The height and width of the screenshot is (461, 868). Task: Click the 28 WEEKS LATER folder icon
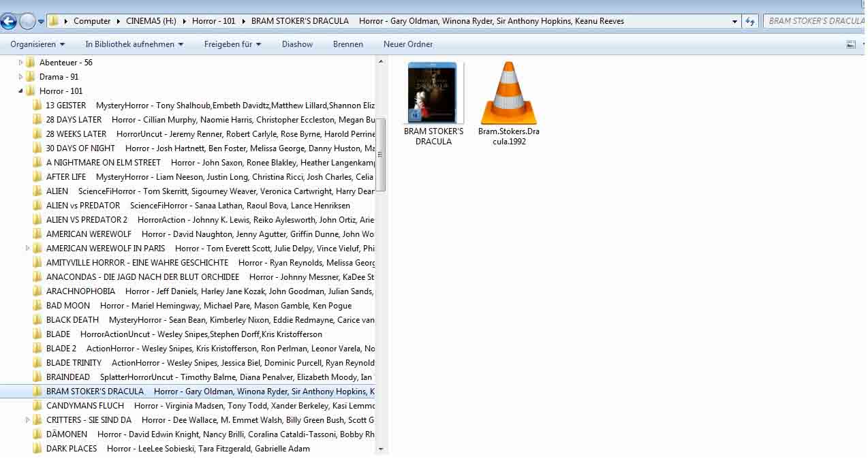point(37,134)
